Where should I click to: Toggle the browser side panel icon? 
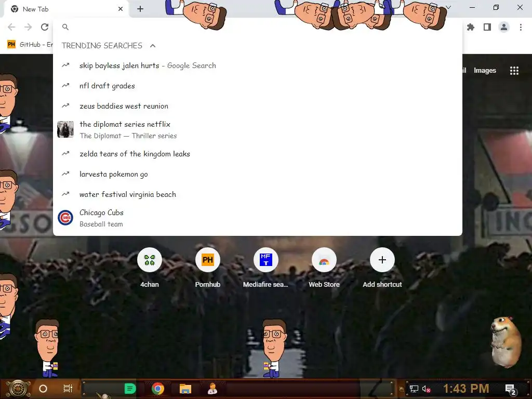(x=487, y=27)
